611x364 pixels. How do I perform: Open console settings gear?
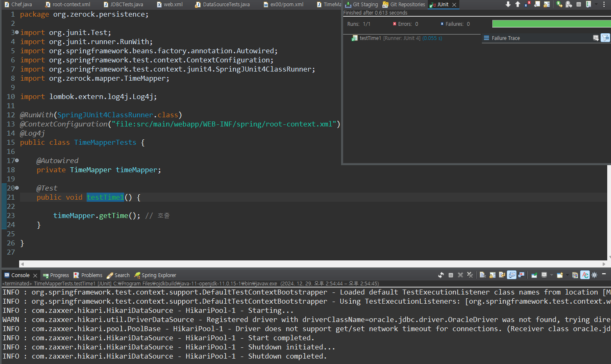594,275
